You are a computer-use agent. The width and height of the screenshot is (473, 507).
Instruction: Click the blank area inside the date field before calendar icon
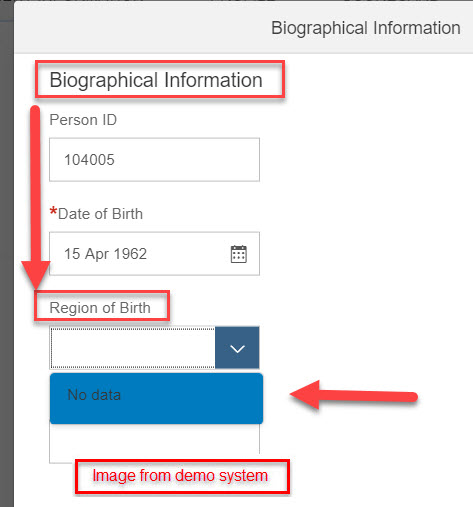188,254
